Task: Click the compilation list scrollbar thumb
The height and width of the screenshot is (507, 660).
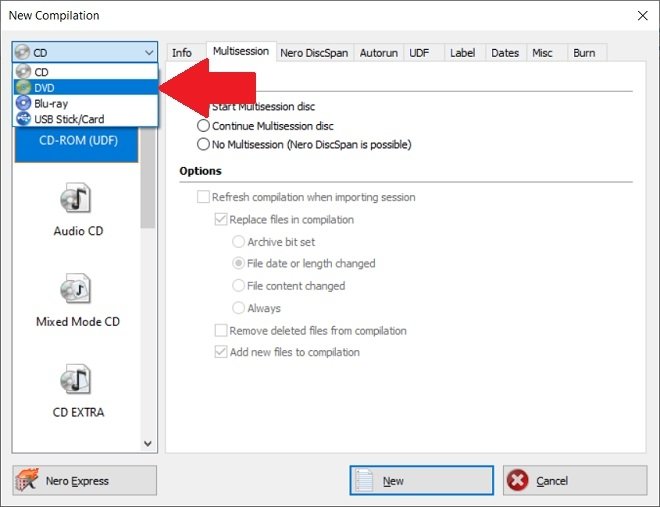Action: pos(148,177)
